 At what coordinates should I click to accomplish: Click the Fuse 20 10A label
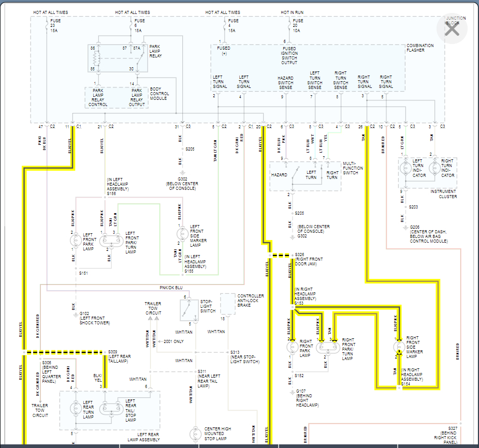[298, 26]
